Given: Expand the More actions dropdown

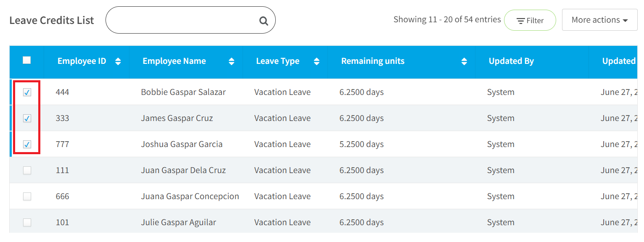Looking at the screenshot, I should click(x=599, y=20).
